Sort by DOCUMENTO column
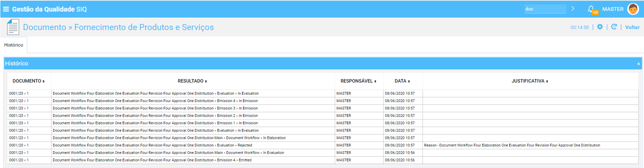 (28, 81)
